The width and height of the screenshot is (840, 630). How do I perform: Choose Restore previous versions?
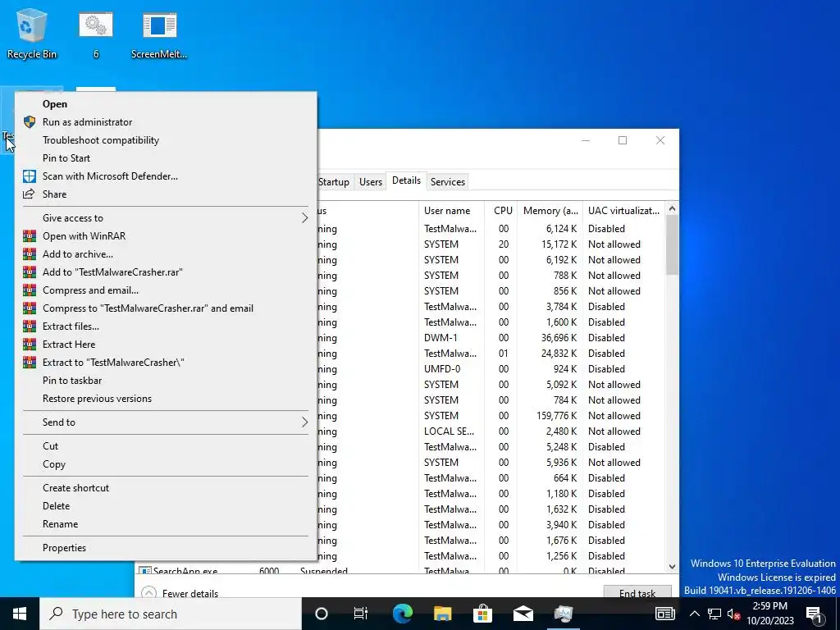pyautogui.click(x=166, y=399)
